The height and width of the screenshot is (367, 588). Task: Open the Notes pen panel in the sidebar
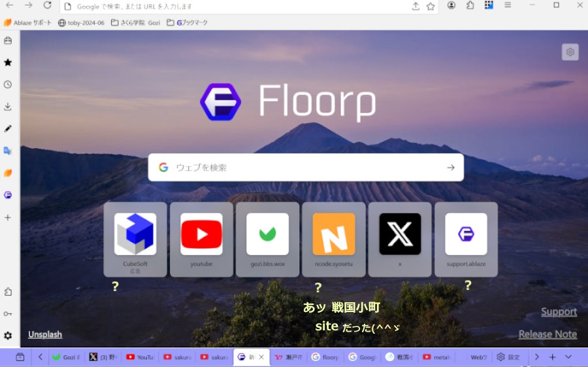tap(8, 129)
